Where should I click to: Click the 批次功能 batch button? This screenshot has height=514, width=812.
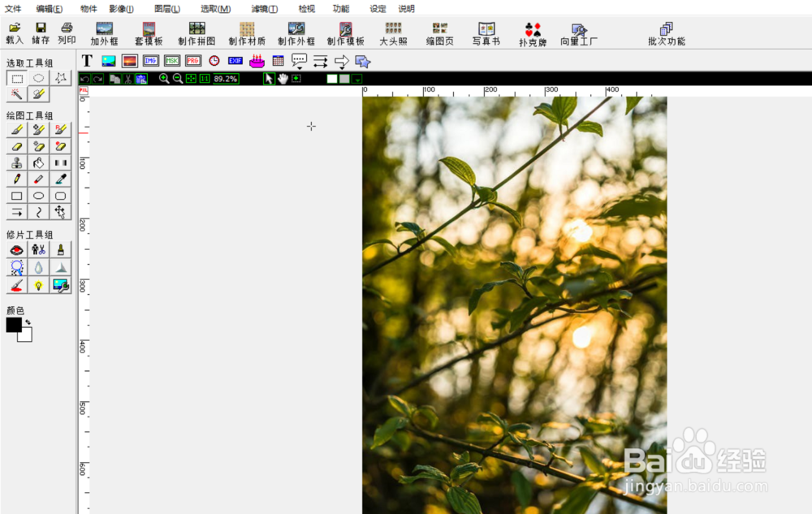click(x=667, y=33)
